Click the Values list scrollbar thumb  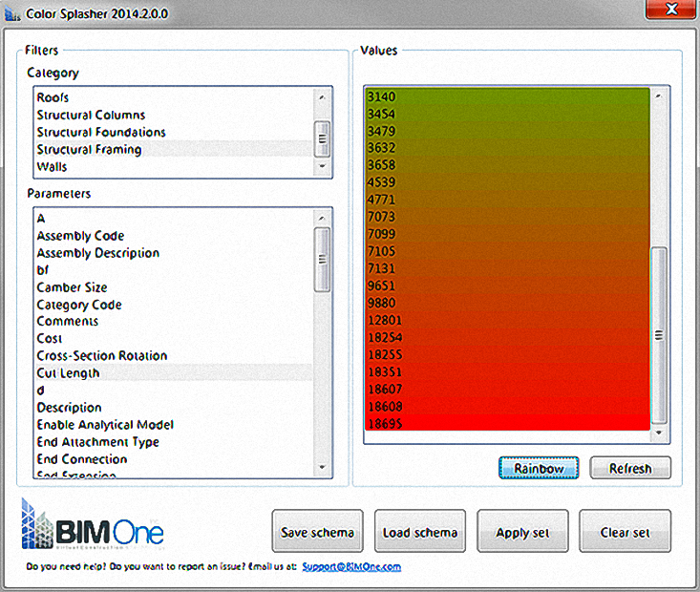point(657,334)
